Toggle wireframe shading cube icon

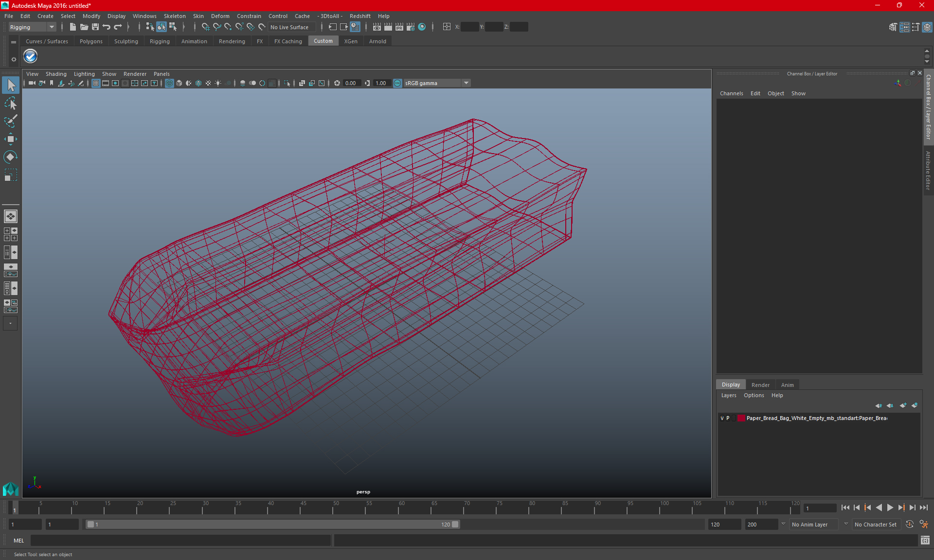pyautogui.click(x=169, y=83)
